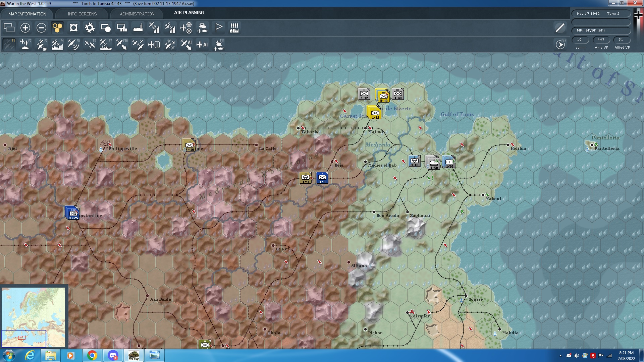644x362 pixels.
Task: Click the Nov 17 1942 turn date field
Action: [601, 14]
